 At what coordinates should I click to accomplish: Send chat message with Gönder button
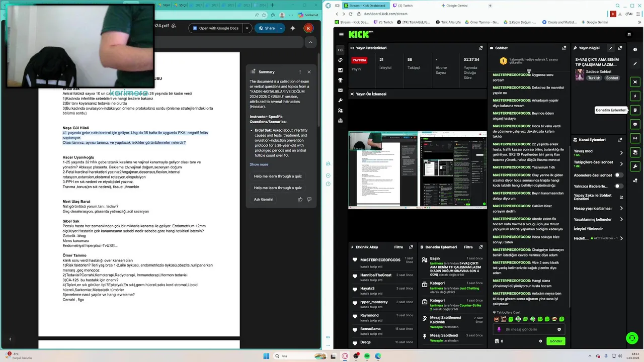tap(555, 341)
